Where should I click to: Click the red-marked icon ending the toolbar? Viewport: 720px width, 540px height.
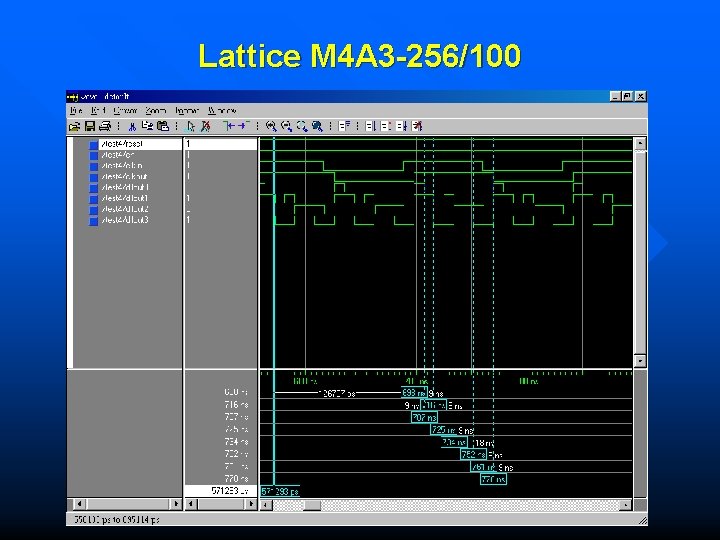coord(417,126)
